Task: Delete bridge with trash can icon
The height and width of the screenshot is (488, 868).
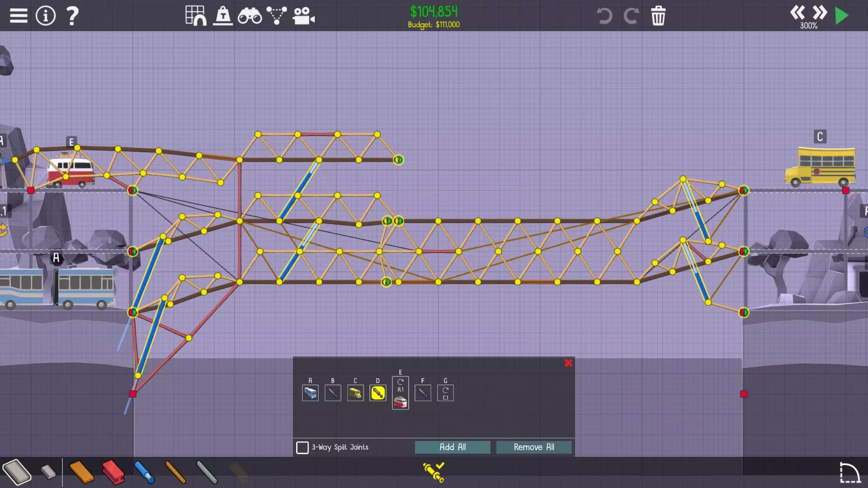Action: pos(658,16)
